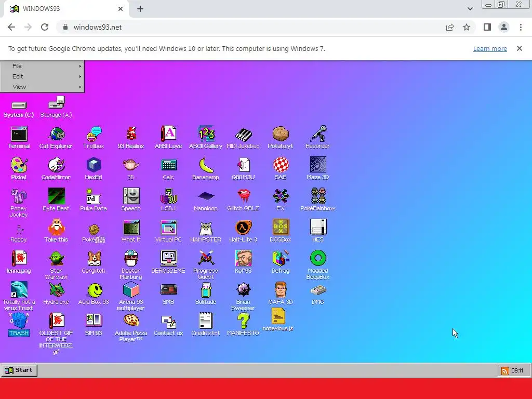Open Piskel paint palette icon
Screen dimensions: 532x399
(19, 169)
